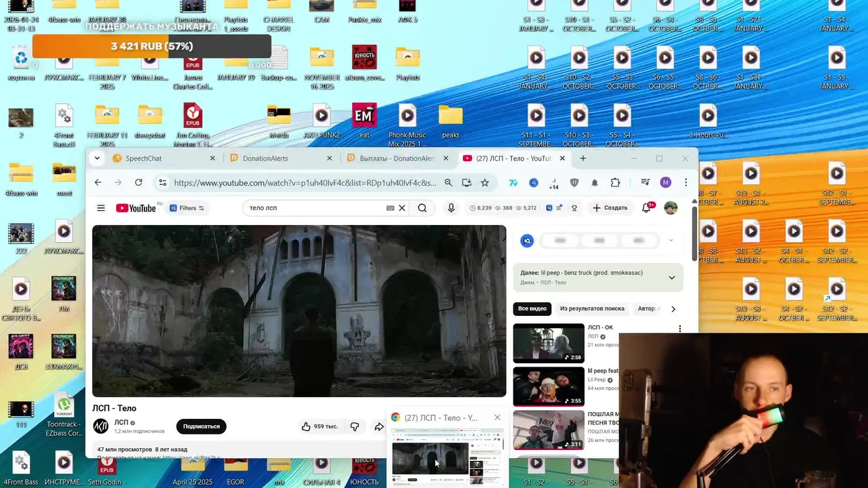Open the ПОШЛАЯ М video thumbnail

549,430
